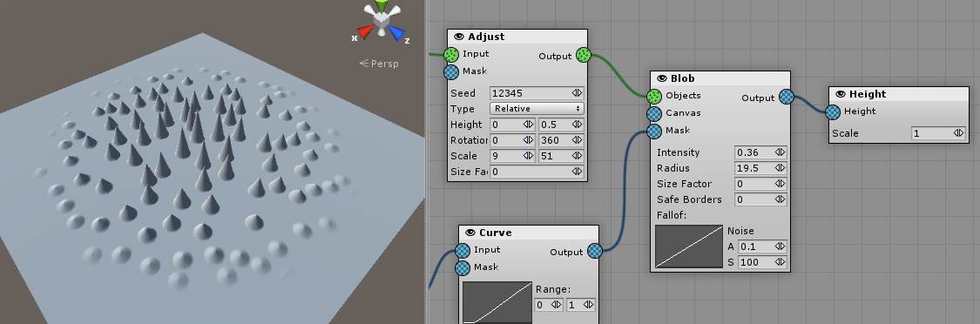Click the Blob node Mask connector
Viewport: 980px width, 324px height.
point(653,132)
